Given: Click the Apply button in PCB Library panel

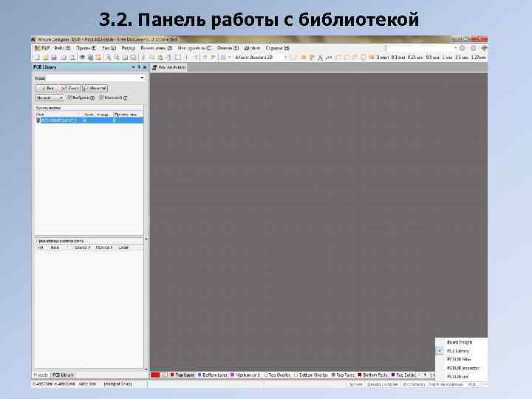Looking at the screenshot, I should pos(47,88).
